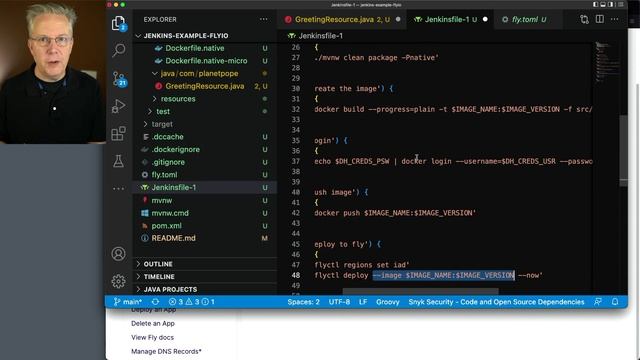The width and height of the screenshot is (640, 360).
Task: Switch to GreetingResource.java tab
Action: tap(342, 20)
